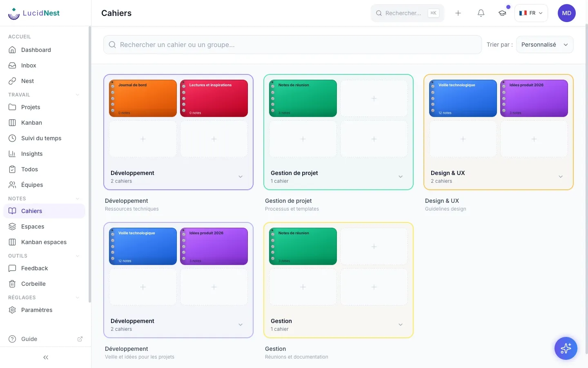Open the FR language dropdown
The image size is (588, 368).
(531, 13)
